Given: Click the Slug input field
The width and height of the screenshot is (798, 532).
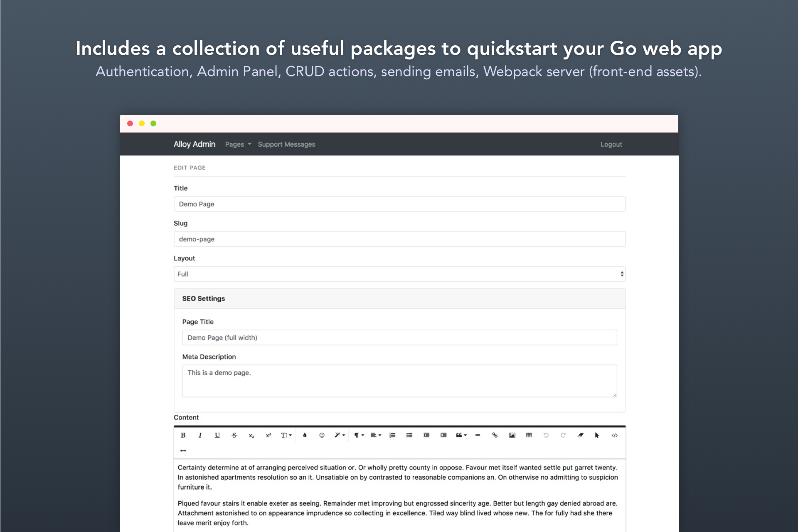Looking at the screenshot, I should (399, 239).
